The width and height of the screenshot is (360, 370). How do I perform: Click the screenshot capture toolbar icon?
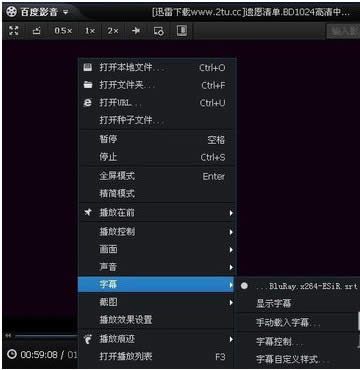[x=159, y=31]
